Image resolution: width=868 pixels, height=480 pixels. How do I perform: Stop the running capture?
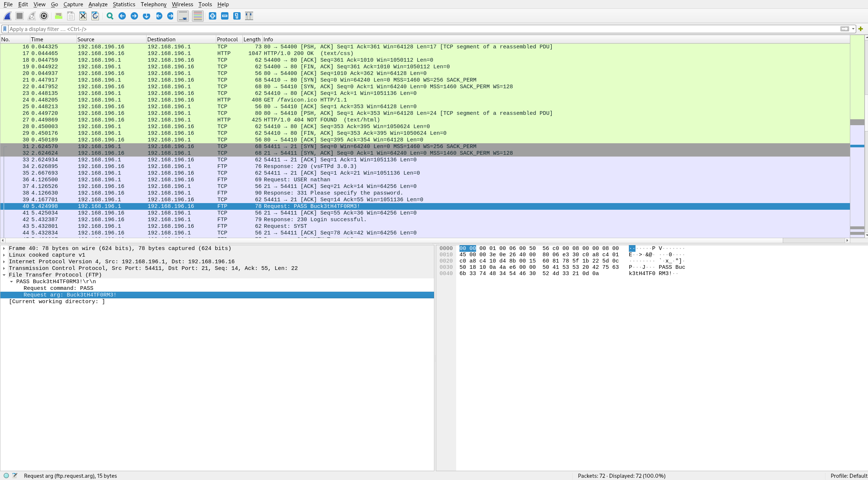20,16
